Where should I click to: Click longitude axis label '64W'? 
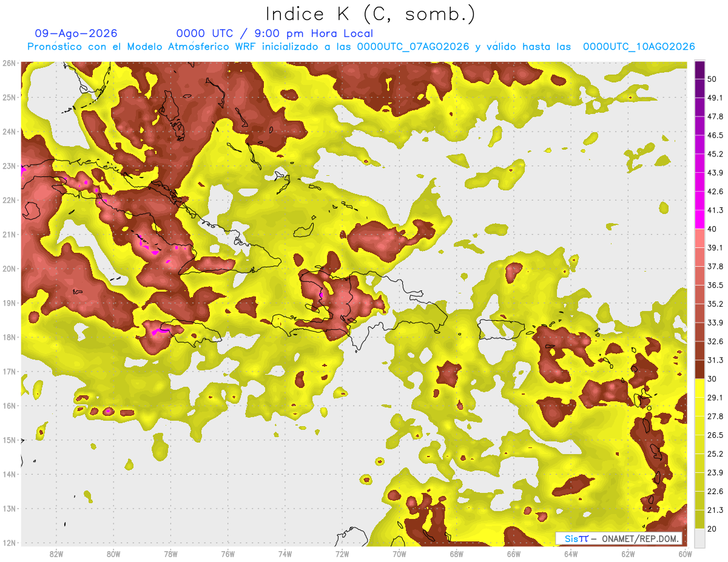[x=570, y=554]
